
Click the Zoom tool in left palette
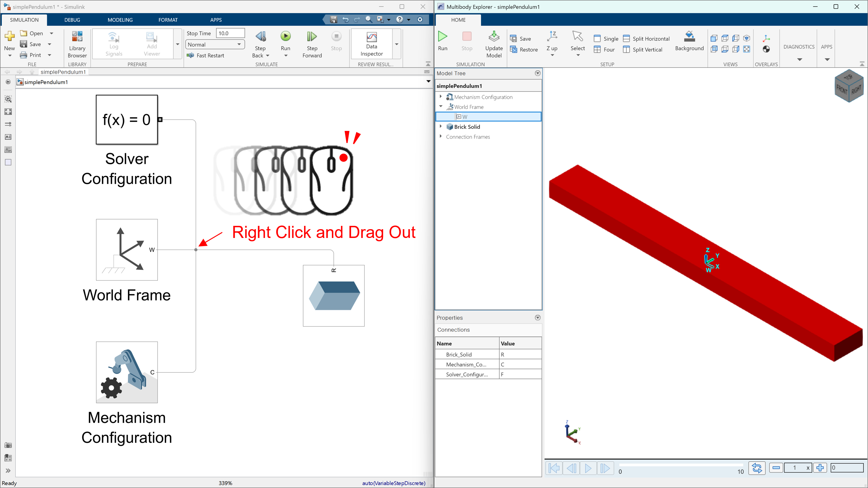point(8,99)
